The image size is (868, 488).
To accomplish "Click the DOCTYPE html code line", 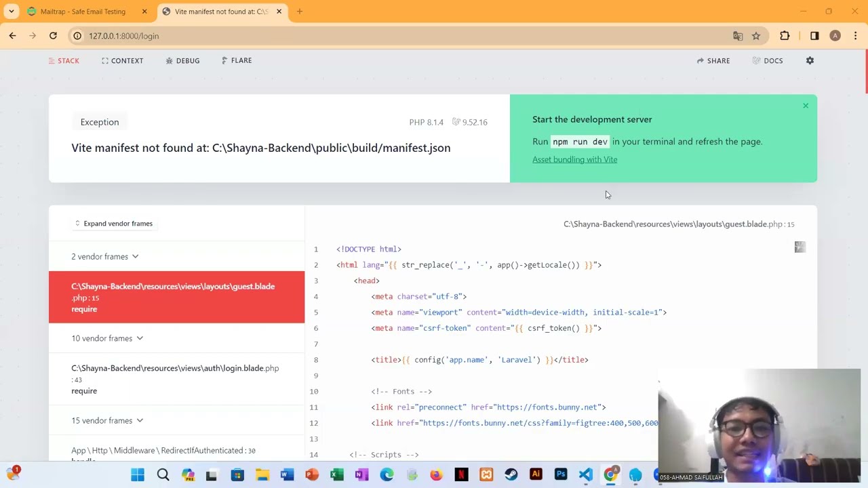I will point(369,249).
